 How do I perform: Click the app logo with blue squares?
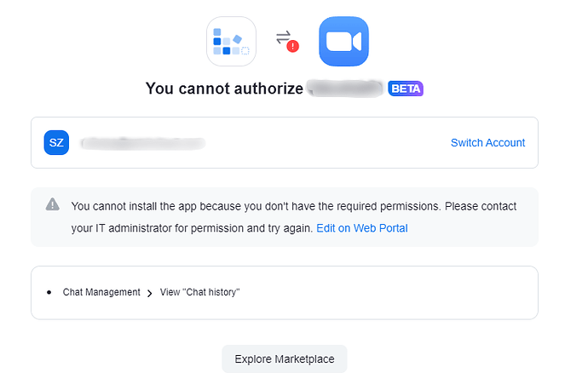[x=231, y=42]
